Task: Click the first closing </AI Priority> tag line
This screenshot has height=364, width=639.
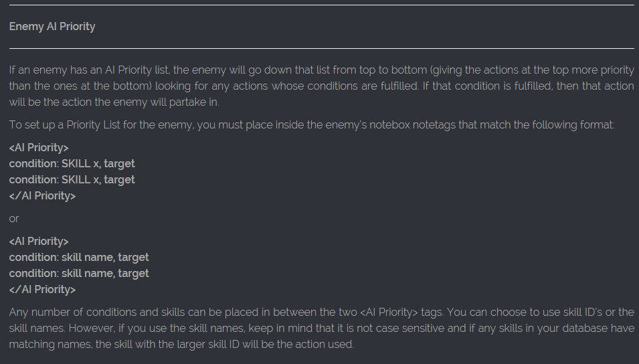Action: click(x=42, y=195)
